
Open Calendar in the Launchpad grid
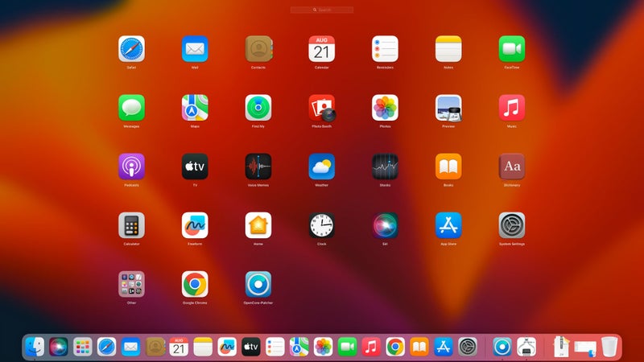pyautogui.click(x=321, y=49)
